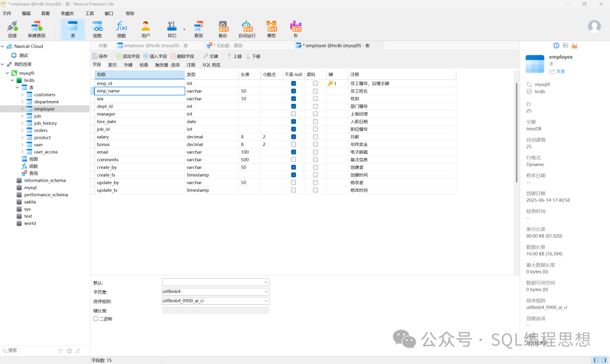610x364 pixels.
Task: Click the 用户 (User) toolbar icon
Action: tap(146, 29)
